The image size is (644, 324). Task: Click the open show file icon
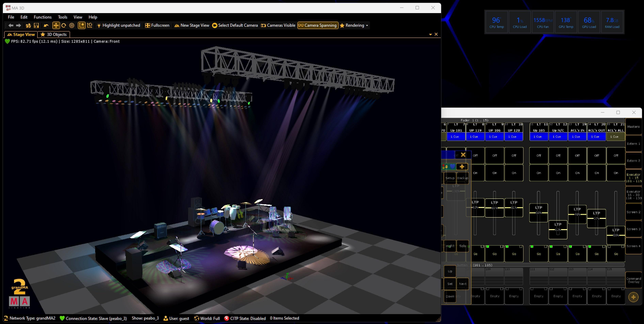[28, 25]
